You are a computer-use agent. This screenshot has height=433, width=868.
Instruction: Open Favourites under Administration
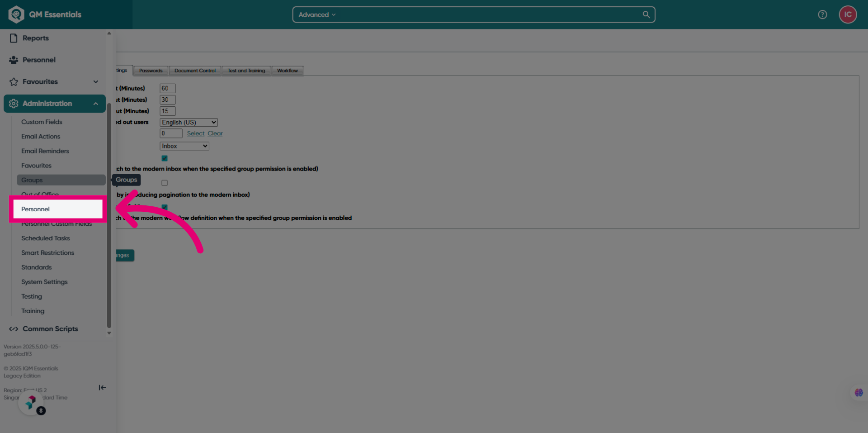[x=36, y=166]
